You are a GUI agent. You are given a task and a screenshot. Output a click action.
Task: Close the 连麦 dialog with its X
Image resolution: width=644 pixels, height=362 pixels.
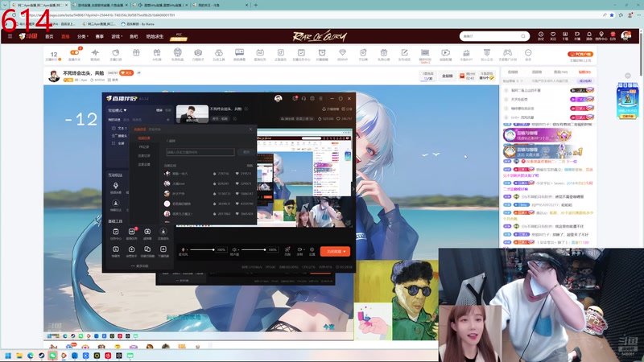[x=250, y=130]
